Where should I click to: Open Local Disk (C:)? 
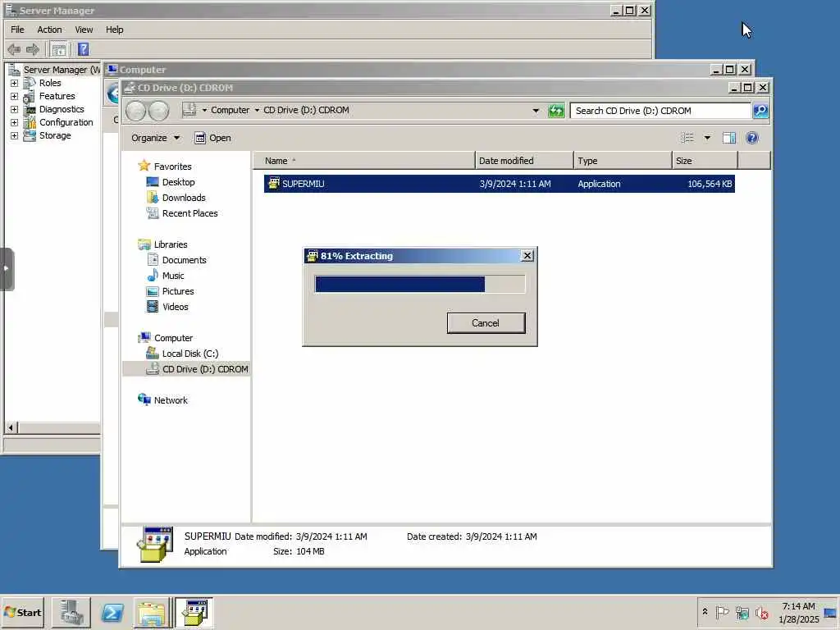pyautogui.click(x=183, y=354)
